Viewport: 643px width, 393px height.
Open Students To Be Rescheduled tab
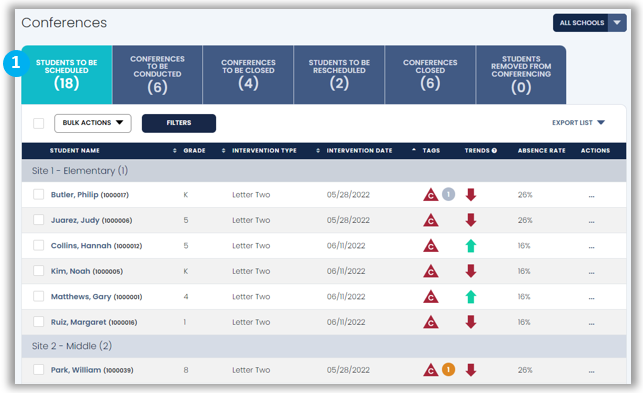click(x=339, y=74)
